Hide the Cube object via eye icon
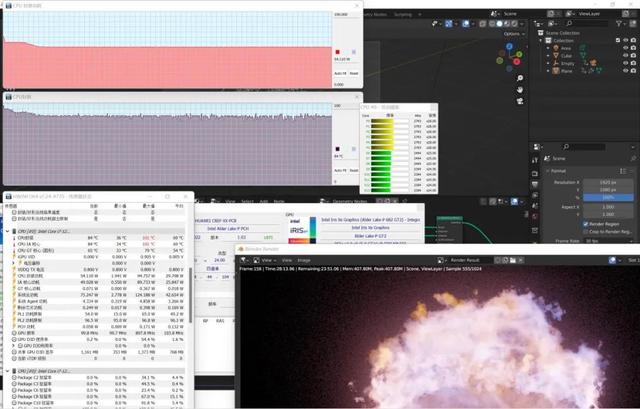 (x=625, y=56)
